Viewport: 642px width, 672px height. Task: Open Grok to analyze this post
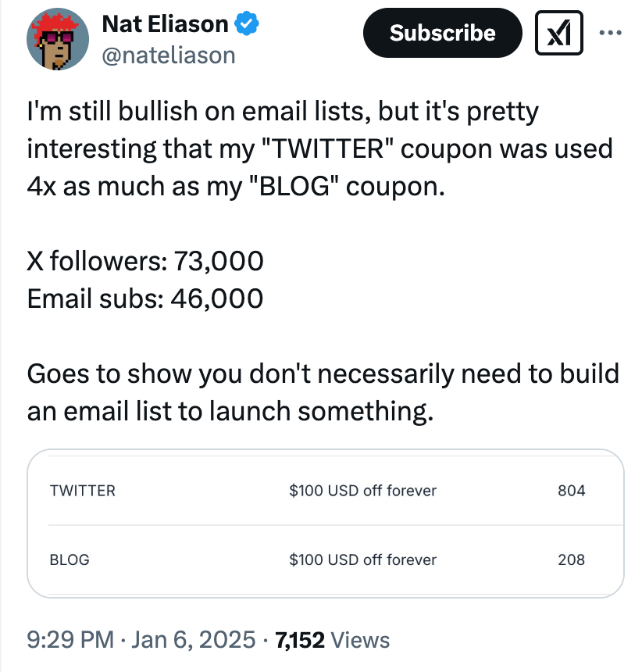point(558,33)
